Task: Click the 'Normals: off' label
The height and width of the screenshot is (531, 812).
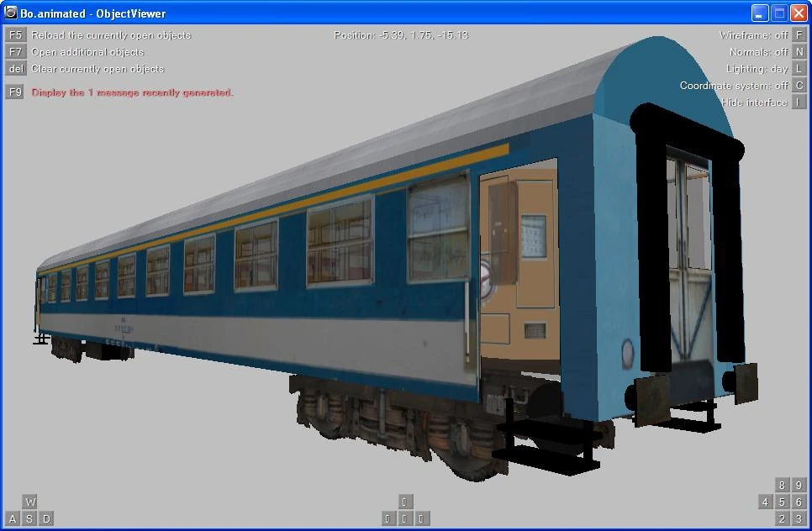Action: pyautogui.click(x=759, y=52)
